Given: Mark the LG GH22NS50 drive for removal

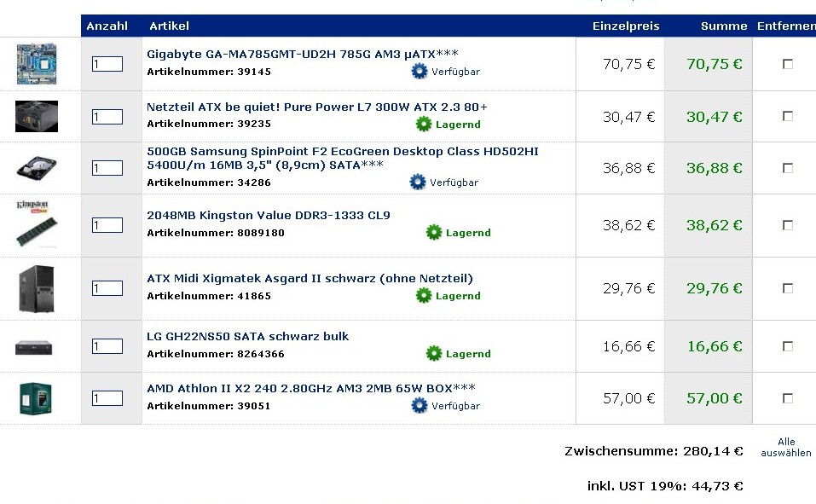Looking at the screenshot, I should click(788, 346).
